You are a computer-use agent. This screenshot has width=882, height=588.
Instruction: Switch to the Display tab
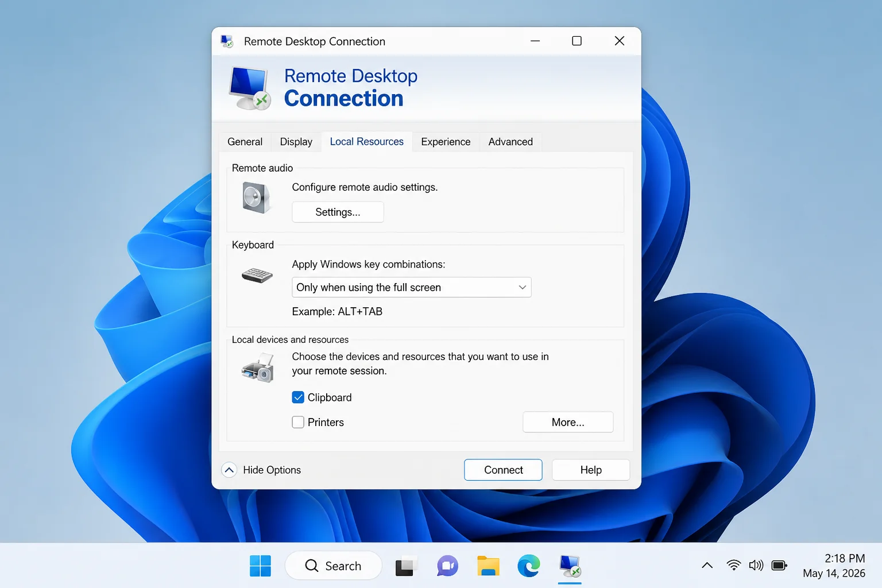tap(296, 142)
